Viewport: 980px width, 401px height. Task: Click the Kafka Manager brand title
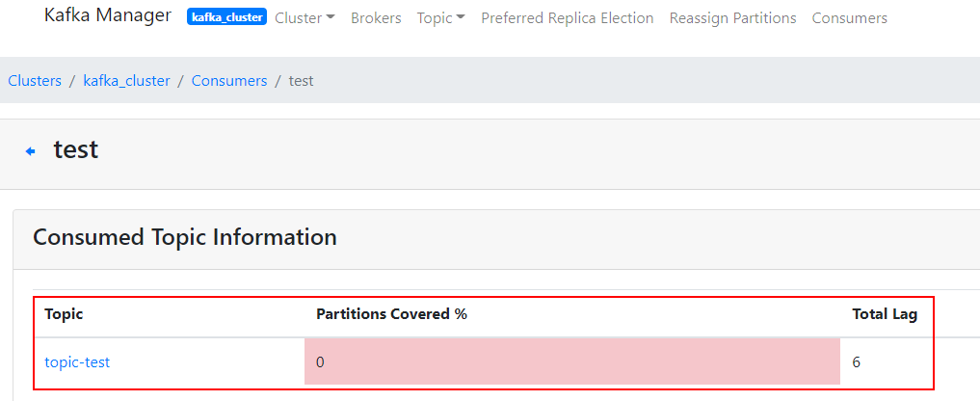(108, 16)
